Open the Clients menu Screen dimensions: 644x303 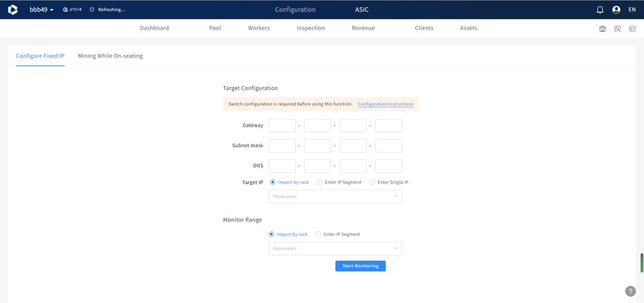click(x=424, y=28)
